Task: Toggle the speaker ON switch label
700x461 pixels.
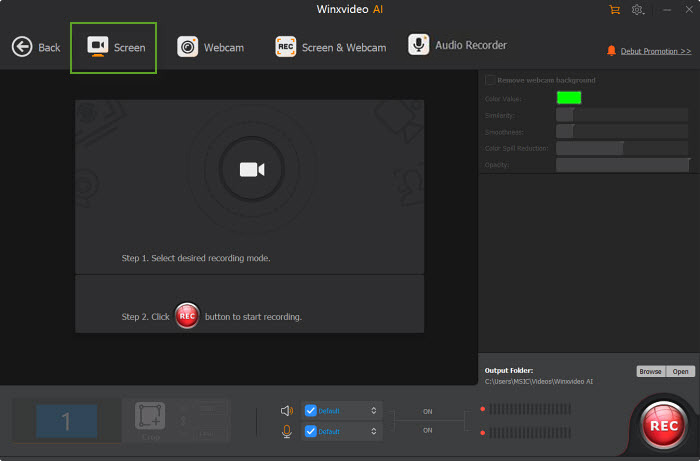Action: tap(428, 411)
